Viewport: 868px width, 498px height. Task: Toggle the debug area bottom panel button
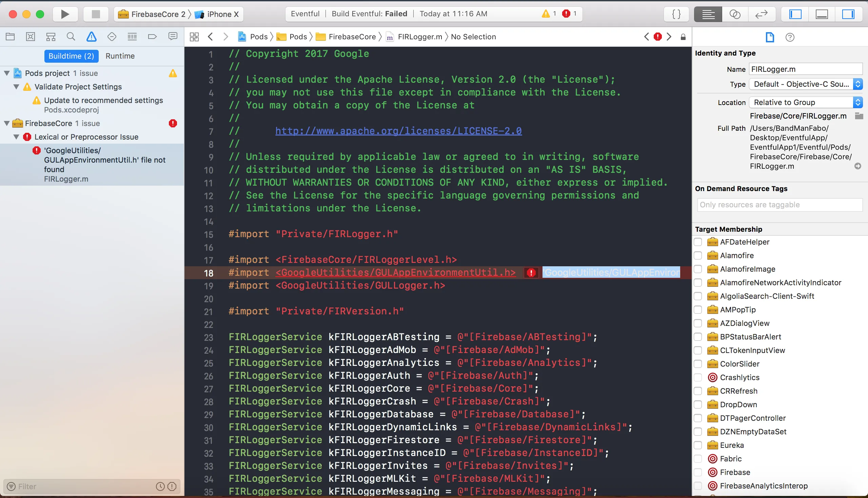(822, 14)
